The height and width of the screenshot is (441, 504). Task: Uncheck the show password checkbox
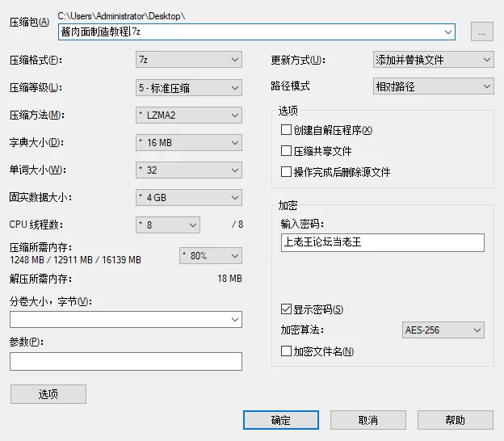click(x=286, y=309)
